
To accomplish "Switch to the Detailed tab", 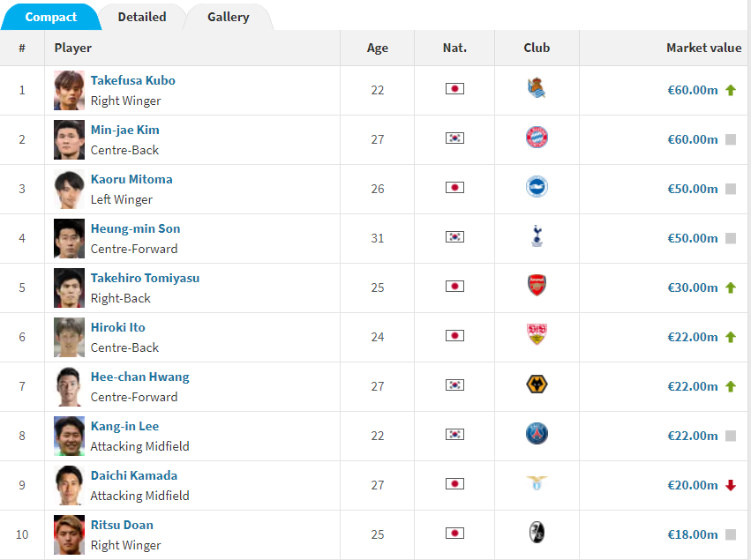I will (142, 17).
